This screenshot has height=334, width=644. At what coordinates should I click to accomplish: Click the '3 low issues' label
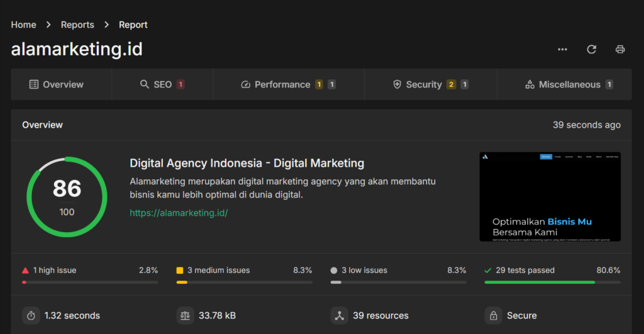tap(364, 270)
